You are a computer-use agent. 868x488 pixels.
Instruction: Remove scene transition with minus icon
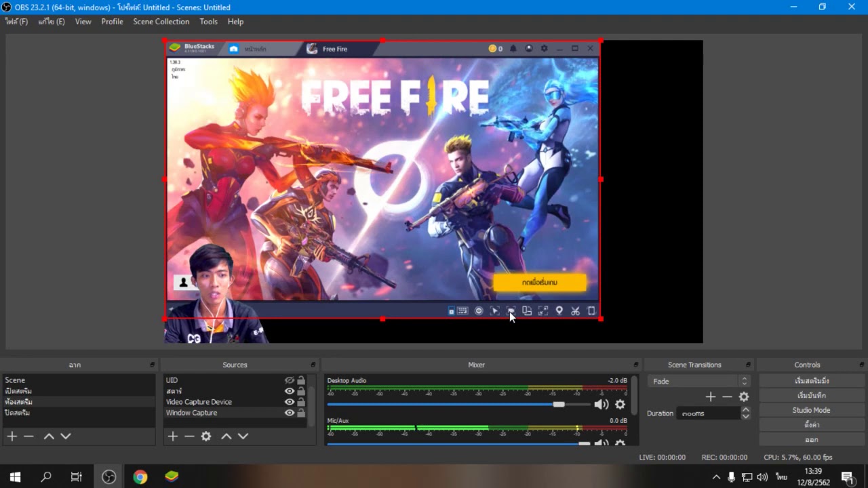(x=728, y=396)
